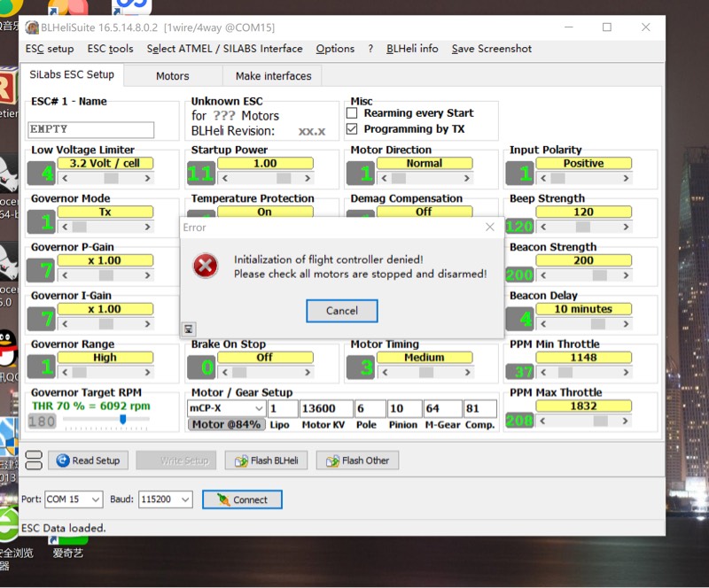Click Governor I-Gain right arrow
Screen dimensions: 709x588
point(147,323)
